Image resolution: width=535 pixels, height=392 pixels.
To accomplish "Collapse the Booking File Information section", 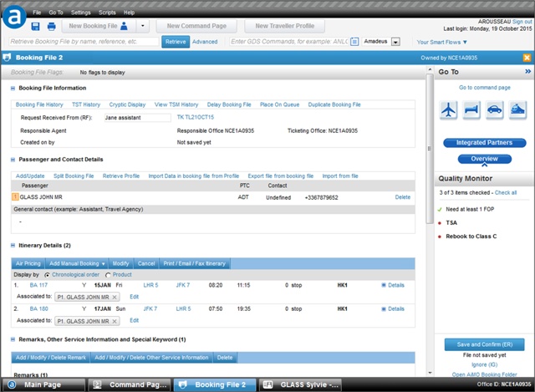I will pos(13,88).
